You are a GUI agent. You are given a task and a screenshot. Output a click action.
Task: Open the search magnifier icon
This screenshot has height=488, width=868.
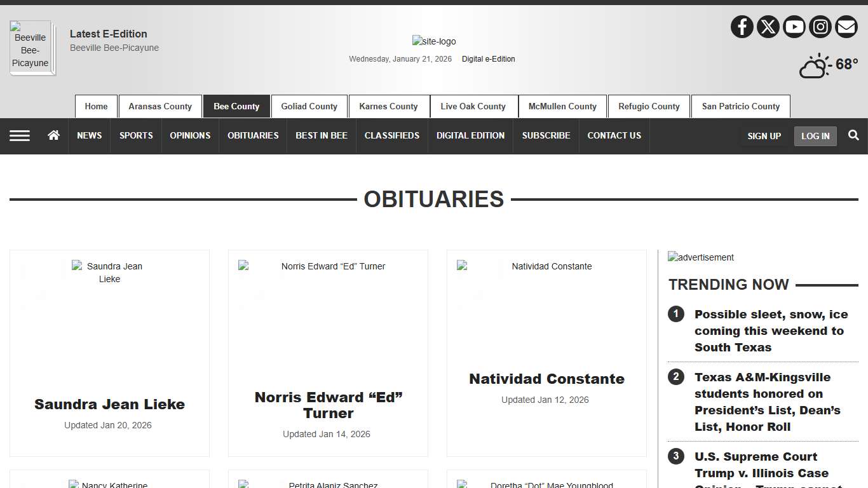tap(853, 135)
